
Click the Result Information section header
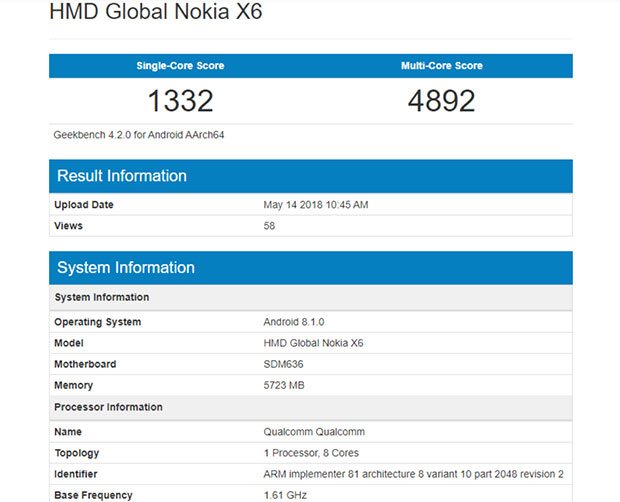coord(122,176)
